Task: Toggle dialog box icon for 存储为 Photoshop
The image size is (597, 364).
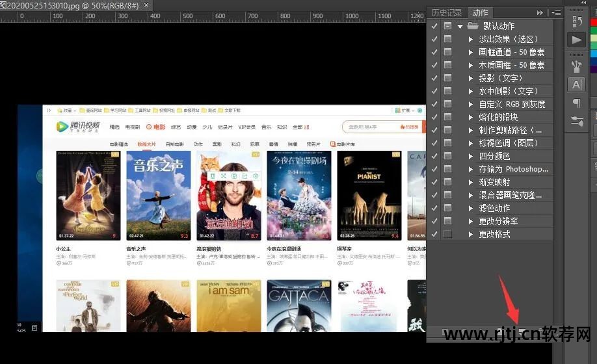Action: [x=447, y=169]
